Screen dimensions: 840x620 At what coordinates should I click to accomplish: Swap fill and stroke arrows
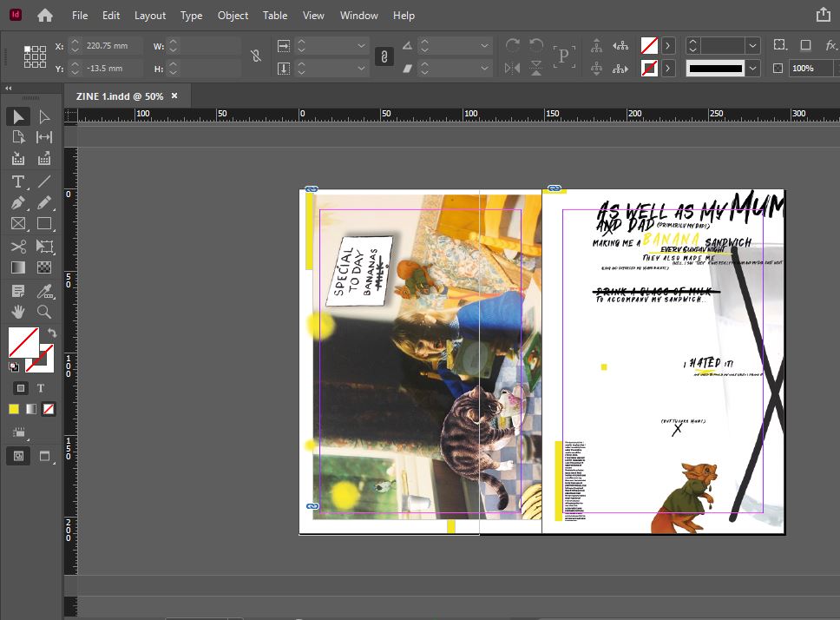click(51, 333)
